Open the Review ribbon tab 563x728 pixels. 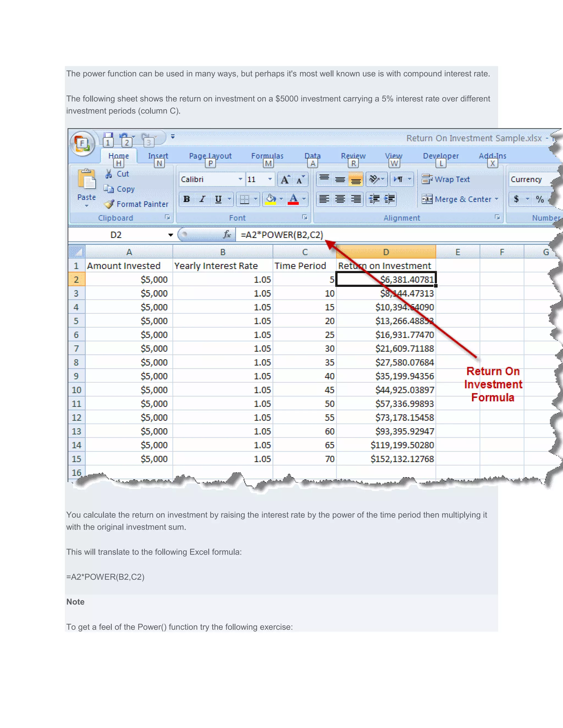[x=353, y=156]
